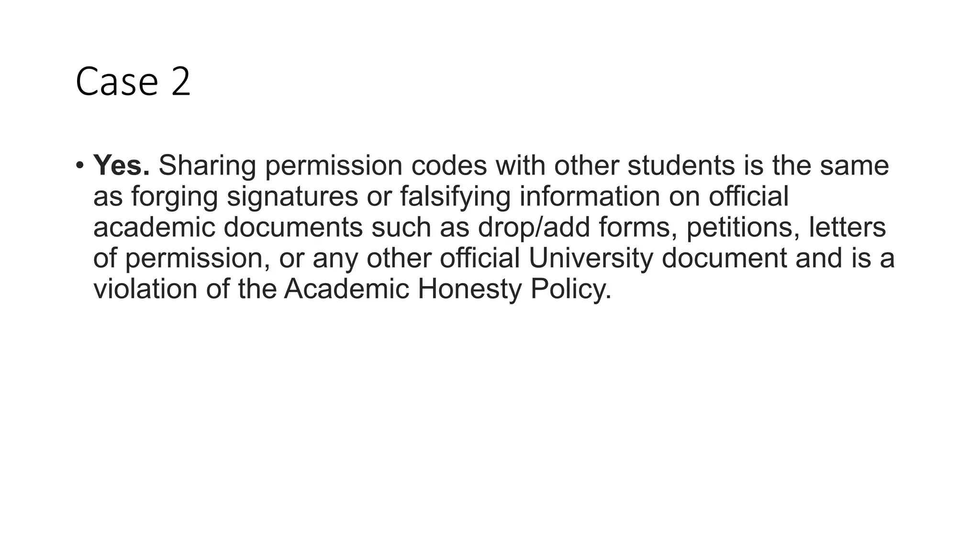The image size is (980, 551).
Task: Click the word "signatures"
Action: [x=292, y=197]
